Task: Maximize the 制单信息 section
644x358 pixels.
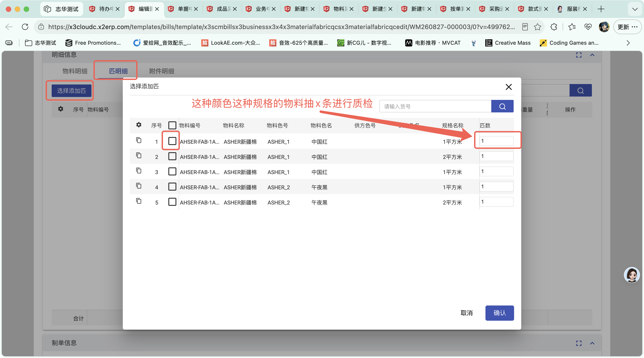Action: [x=579, y=343]
